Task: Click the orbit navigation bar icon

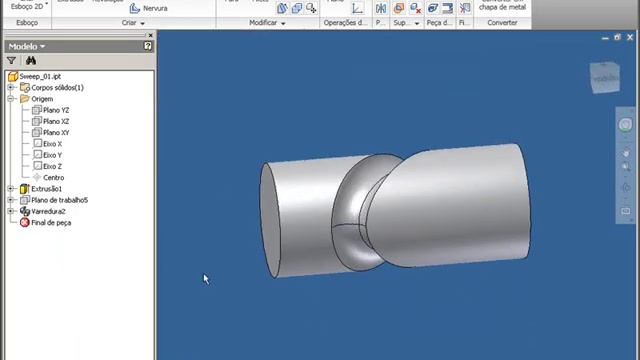Action: 626,187
